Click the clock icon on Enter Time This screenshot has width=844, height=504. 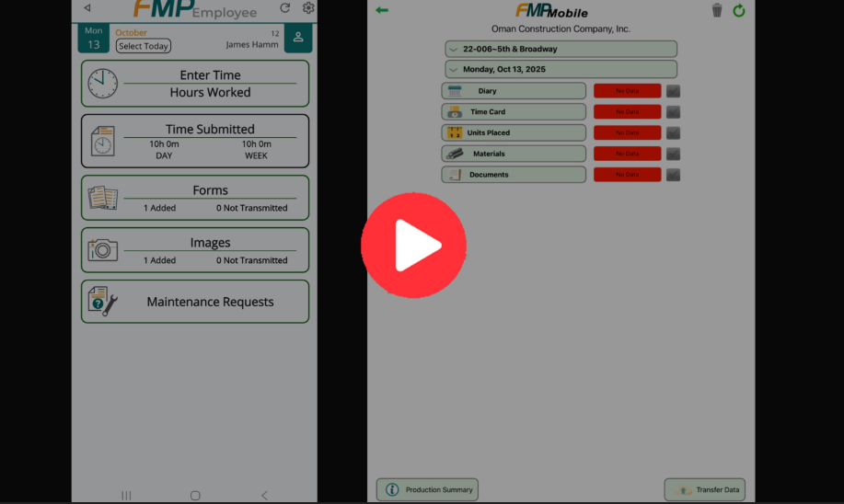pyautogui.click(x=102, y=84)
